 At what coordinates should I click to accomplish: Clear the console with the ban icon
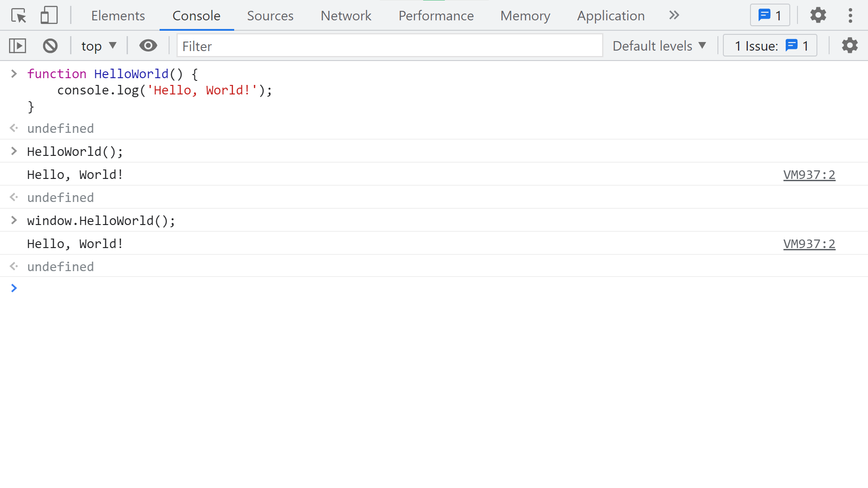[x=50, y=46]
